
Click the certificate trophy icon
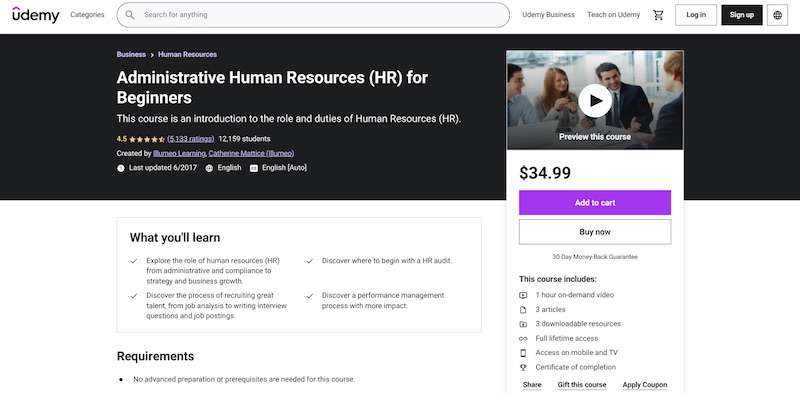click(523, 367)
